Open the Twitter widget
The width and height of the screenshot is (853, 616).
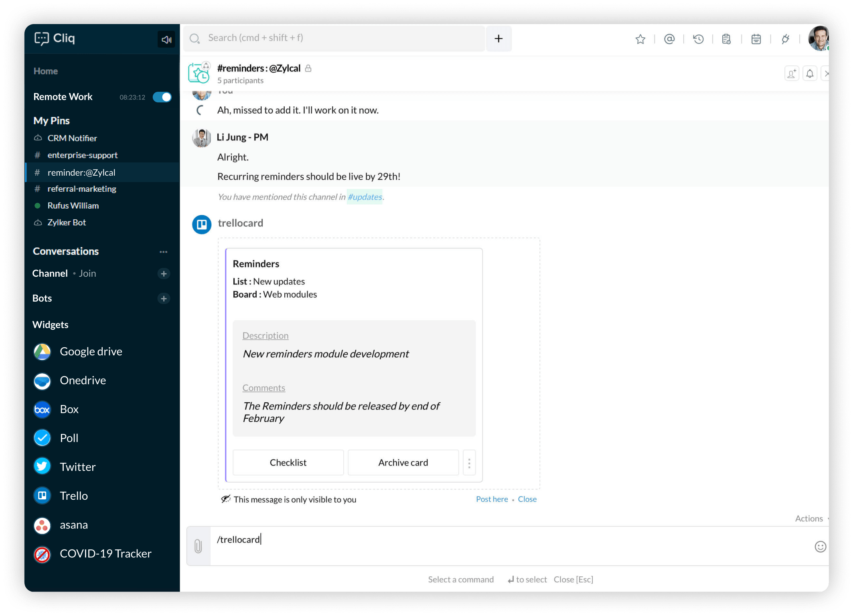pyautogui.click(x=65, y=467)
